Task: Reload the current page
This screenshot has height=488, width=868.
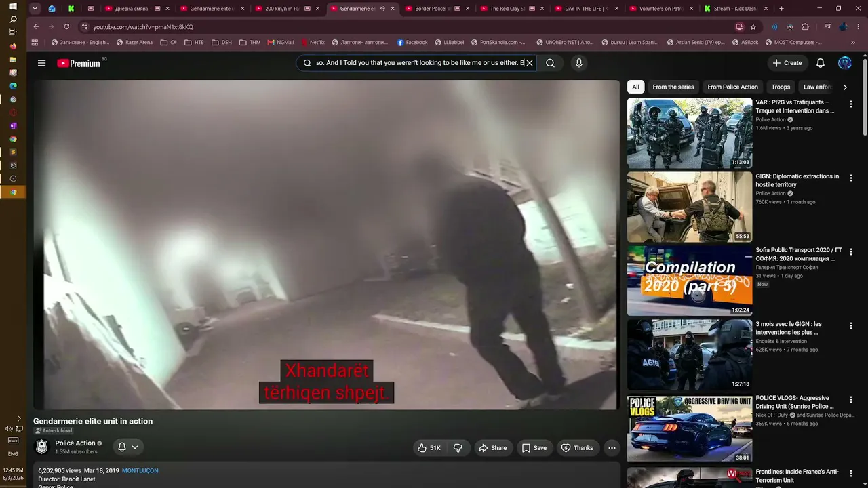Action: 66,27
